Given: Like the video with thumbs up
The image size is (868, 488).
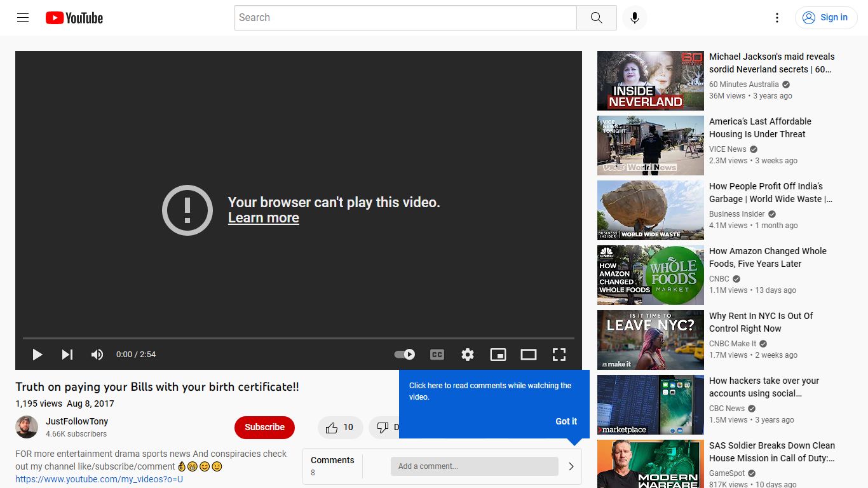Looking at the screenshot, I should click(x=340, y=428).
